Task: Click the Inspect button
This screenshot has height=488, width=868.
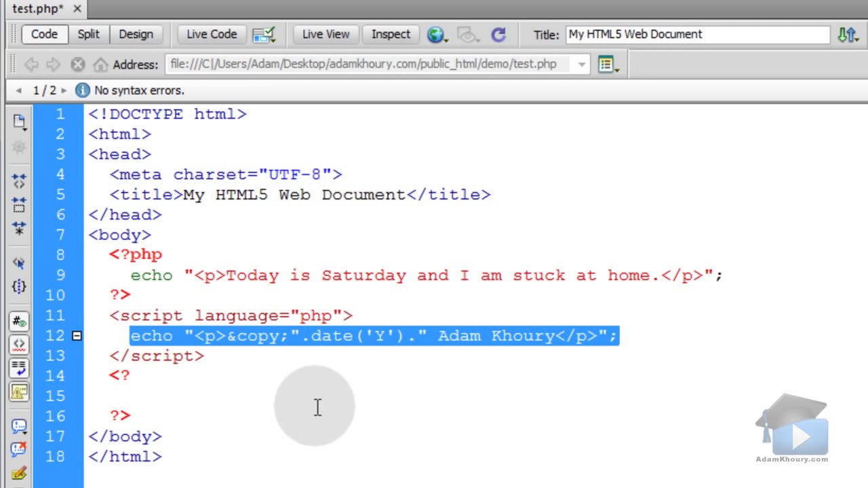Action: pyautogui.click(x=391, y=34)
